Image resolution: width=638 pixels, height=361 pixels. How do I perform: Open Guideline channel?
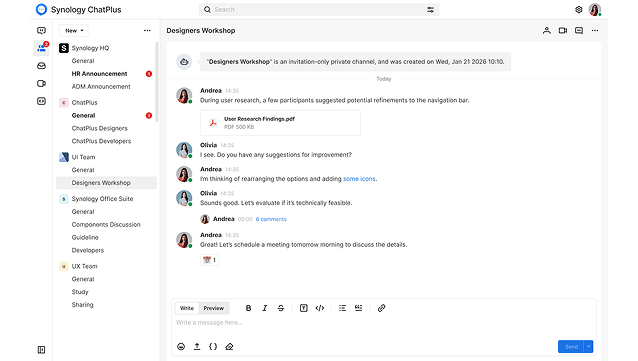[85, 237]
